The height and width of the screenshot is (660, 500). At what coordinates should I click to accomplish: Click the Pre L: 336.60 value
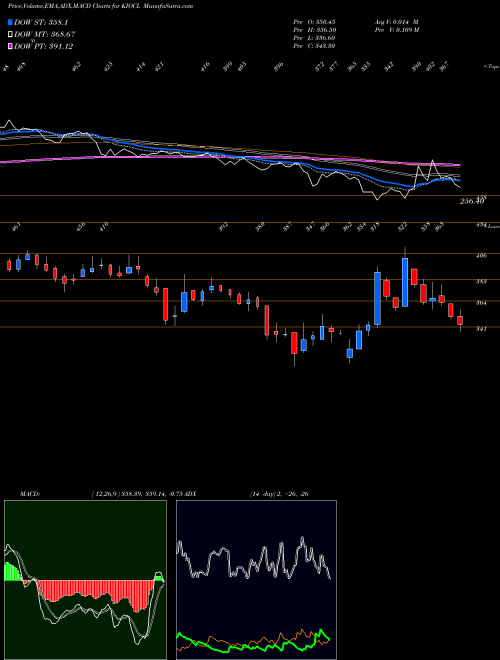314,37
